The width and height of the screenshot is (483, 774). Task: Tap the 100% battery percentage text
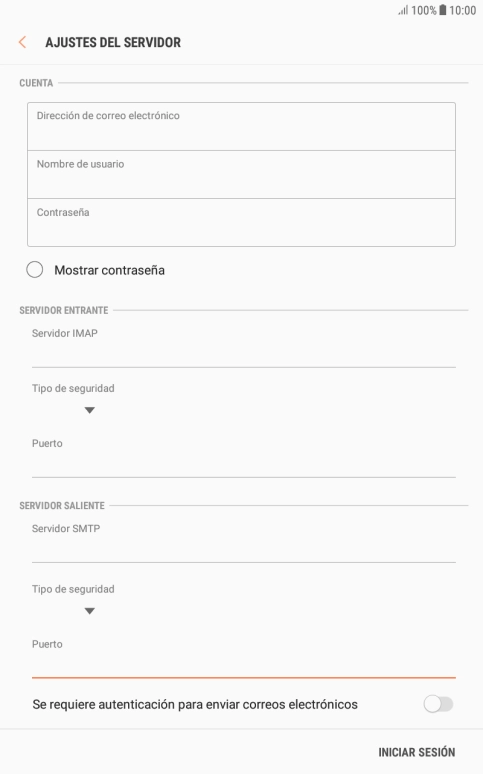(x=424, y=10)
